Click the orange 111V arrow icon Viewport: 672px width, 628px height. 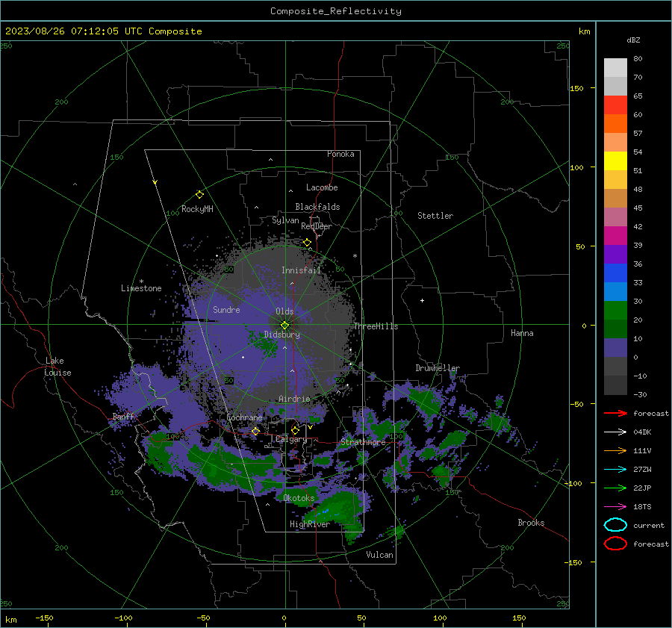[x=615, y=450]
